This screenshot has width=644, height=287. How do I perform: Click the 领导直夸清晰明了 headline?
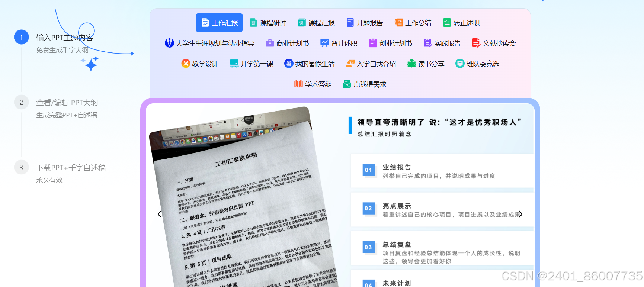pyautogui.click(x=439, y=122)
